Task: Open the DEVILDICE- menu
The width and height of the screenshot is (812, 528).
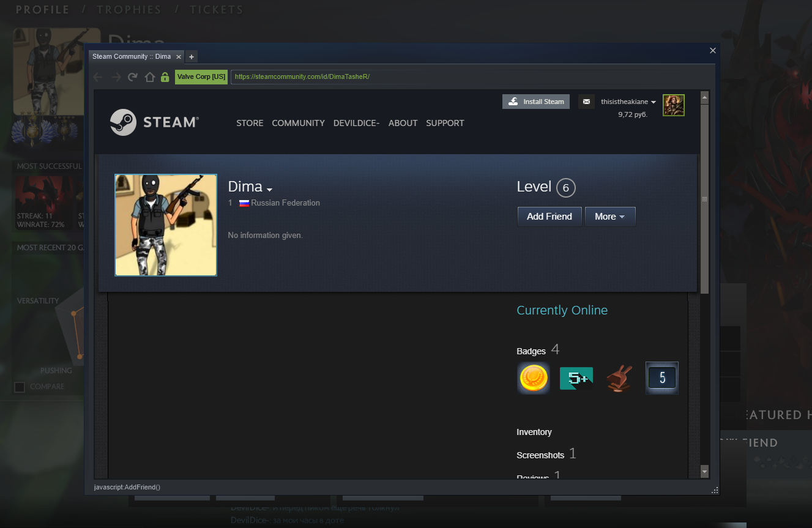Action: click(356, 123)
